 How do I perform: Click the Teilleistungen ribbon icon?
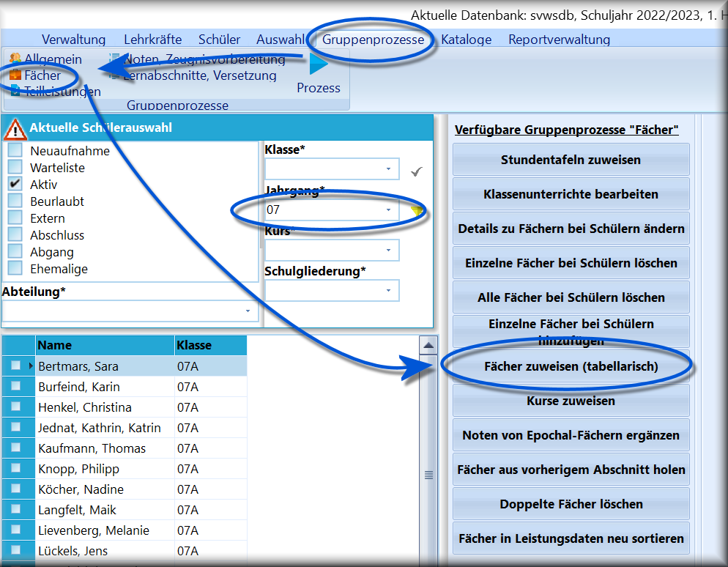point(15,91)
